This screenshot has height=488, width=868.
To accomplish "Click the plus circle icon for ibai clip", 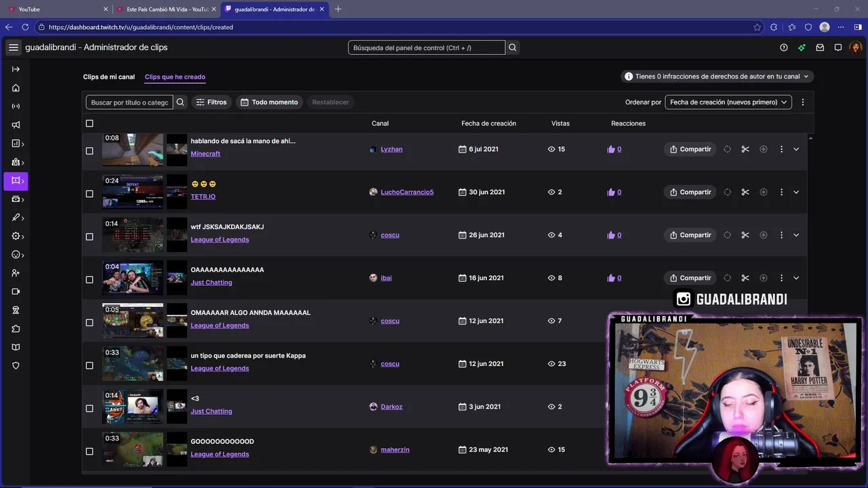I will coord(764,278).
